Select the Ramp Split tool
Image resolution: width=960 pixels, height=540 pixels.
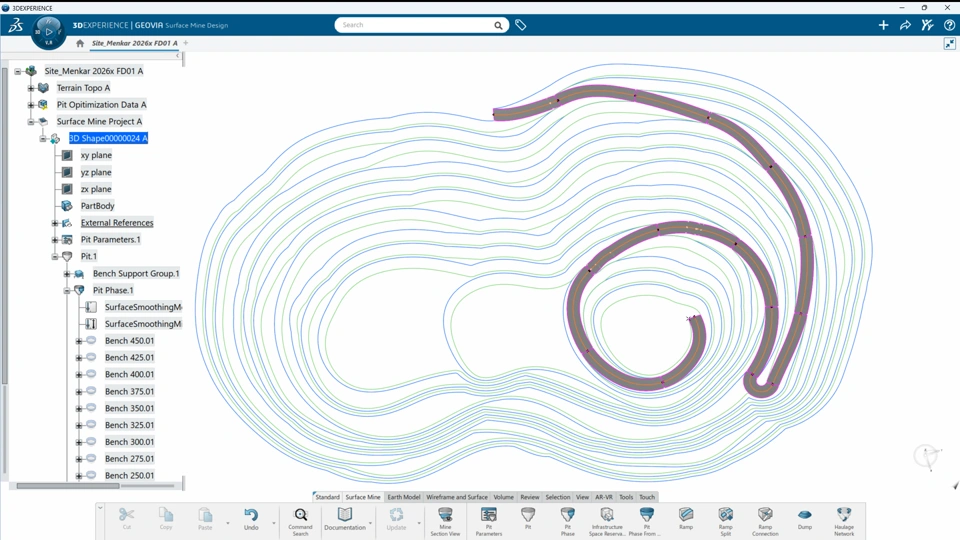coord(726,521)
